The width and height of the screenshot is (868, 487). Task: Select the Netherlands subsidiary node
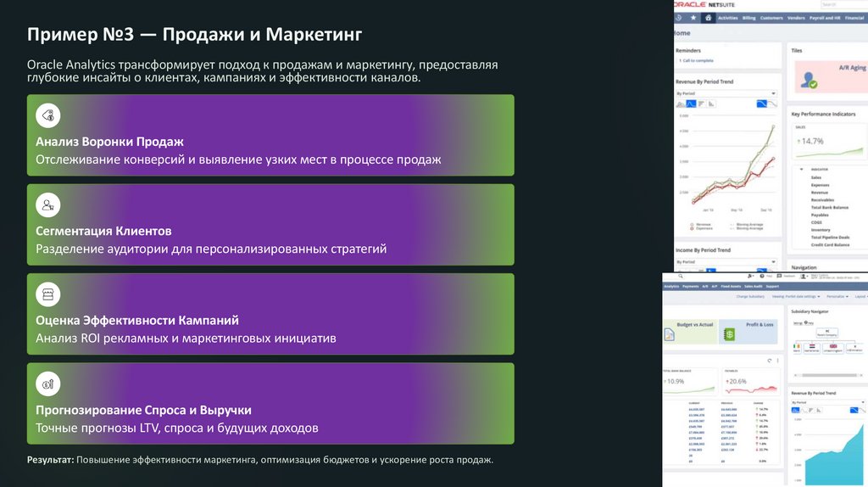click(811, 348)
